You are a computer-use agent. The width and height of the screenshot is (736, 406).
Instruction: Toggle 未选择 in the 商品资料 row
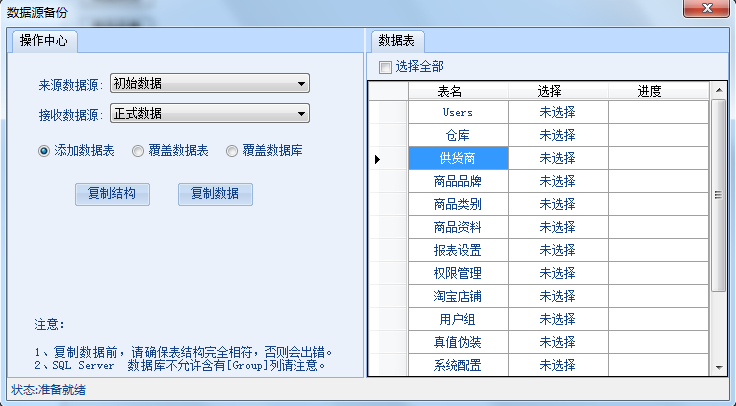(x=558, y=227)
